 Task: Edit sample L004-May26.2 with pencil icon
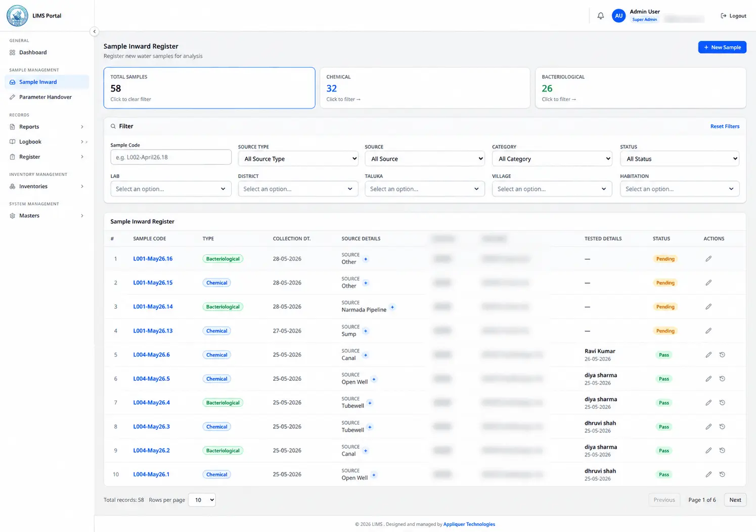click(708, 451)
